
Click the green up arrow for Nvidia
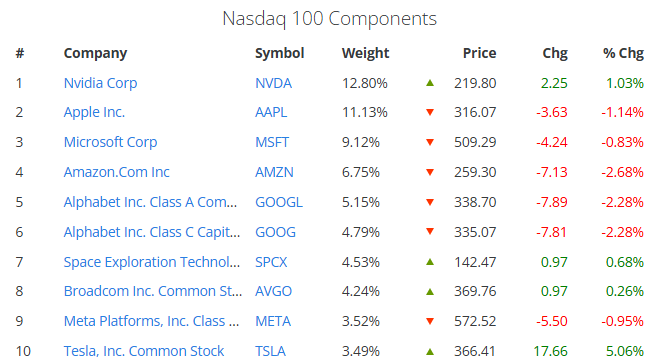tap(429, 83)
